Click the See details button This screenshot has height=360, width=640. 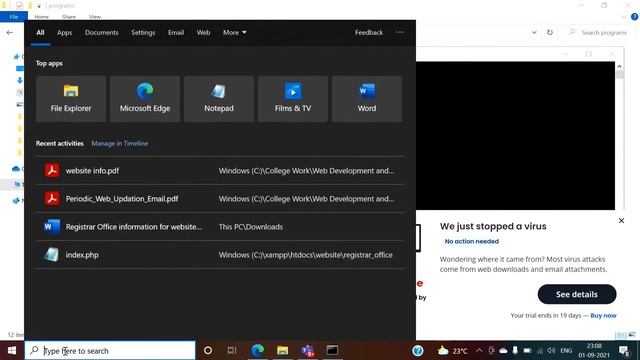coord(577,294)
